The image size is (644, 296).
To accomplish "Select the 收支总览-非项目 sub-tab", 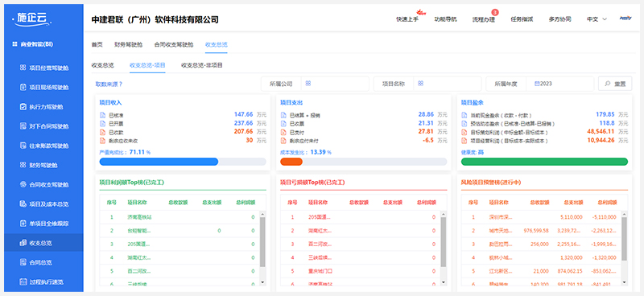I will click(202, 65).
